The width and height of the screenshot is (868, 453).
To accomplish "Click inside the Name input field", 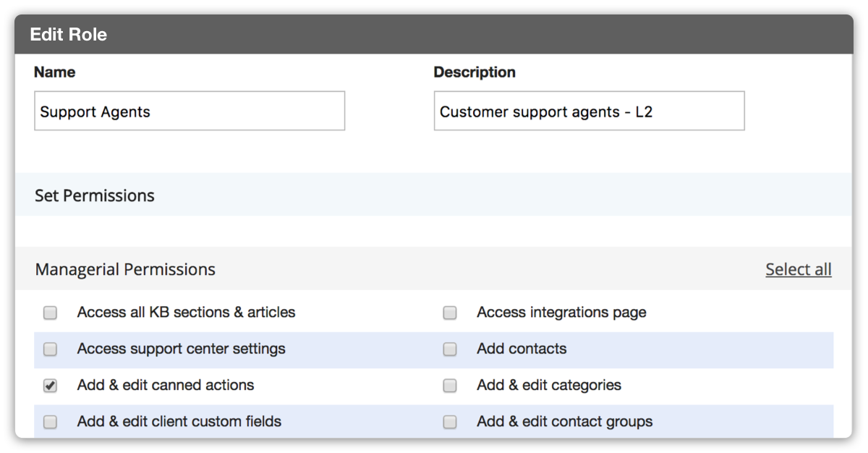I will tap(189, 111).
